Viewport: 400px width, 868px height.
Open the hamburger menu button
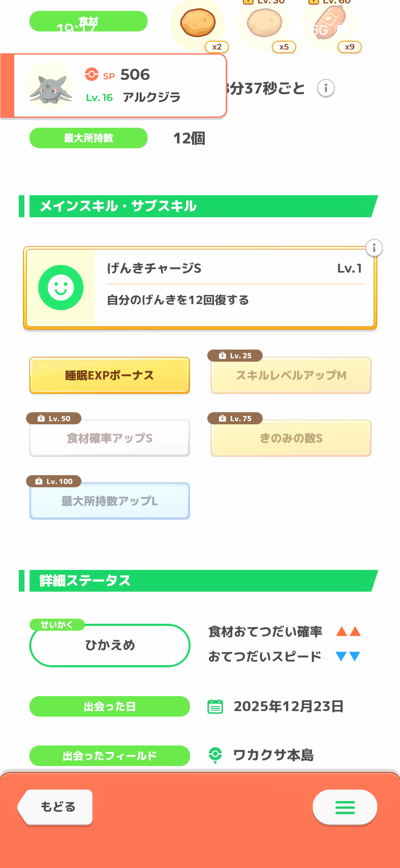pyautogui.click(x=345, y=807)
